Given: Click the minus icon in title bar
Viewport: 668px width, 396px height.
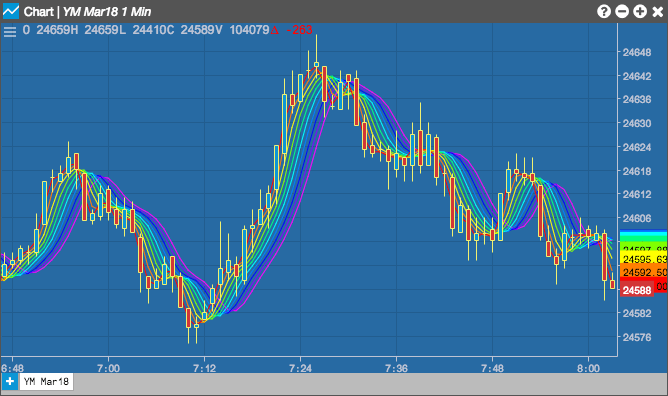Looking at the screenshot, I should [x=622, y=11].
